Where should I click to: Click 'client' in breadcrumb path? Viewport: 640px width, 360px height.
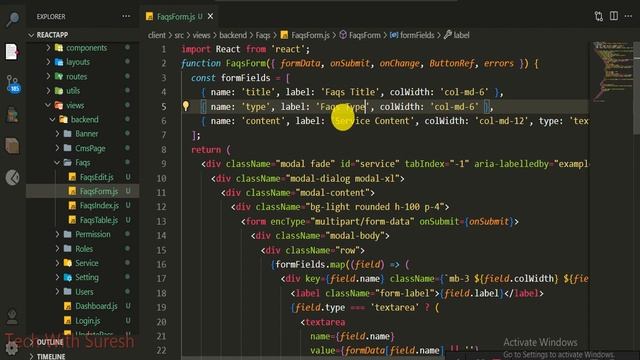tap(157, 35)
